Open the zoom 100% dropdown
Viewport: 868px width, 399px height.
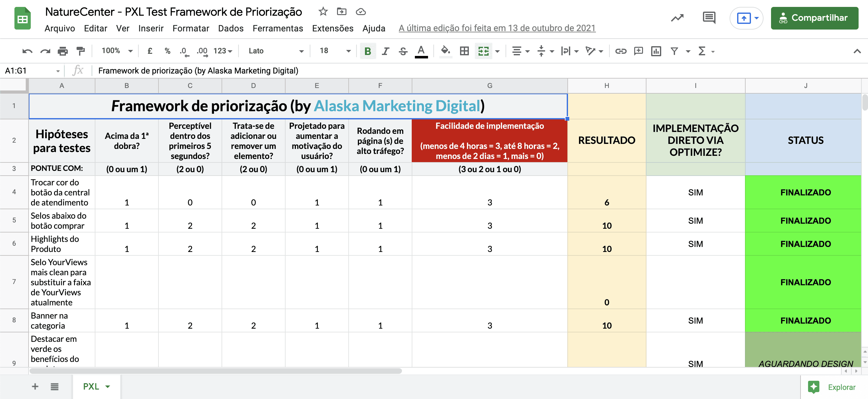tap(117, 51)
